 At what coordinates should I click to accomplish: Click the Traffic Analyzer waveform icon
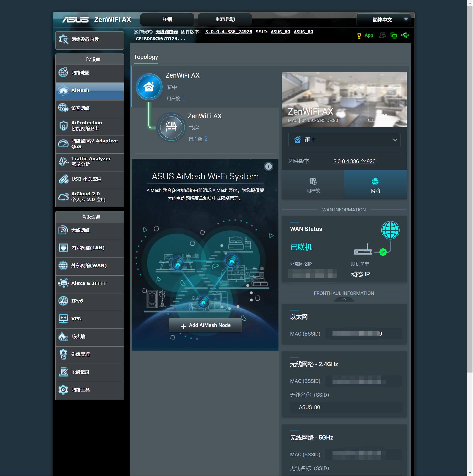click(63, 161)
